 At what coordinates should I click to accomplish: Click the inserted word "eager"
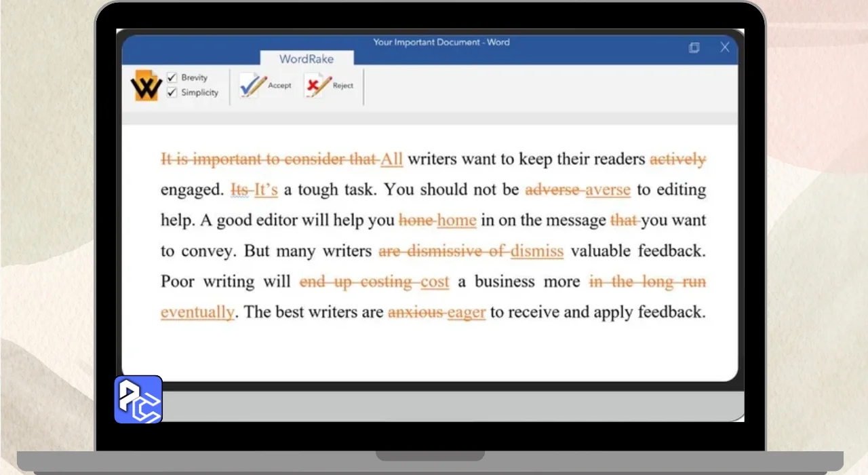(x=467, y=313)
